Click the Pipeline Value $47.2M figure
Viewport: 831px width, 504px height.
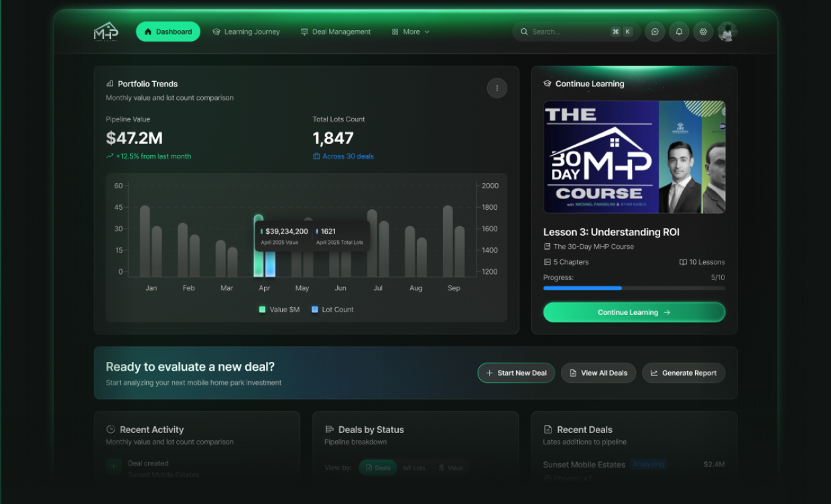coord(134,138)
